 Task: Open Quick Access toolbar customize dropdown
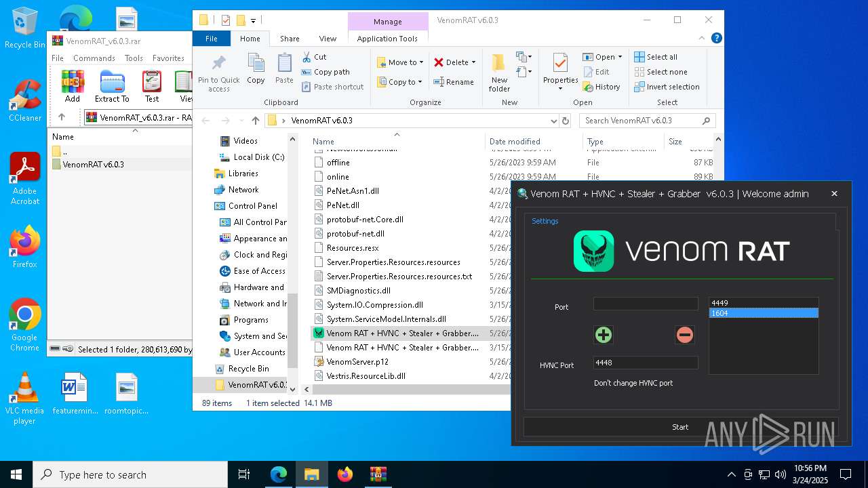tap(253, 20)
